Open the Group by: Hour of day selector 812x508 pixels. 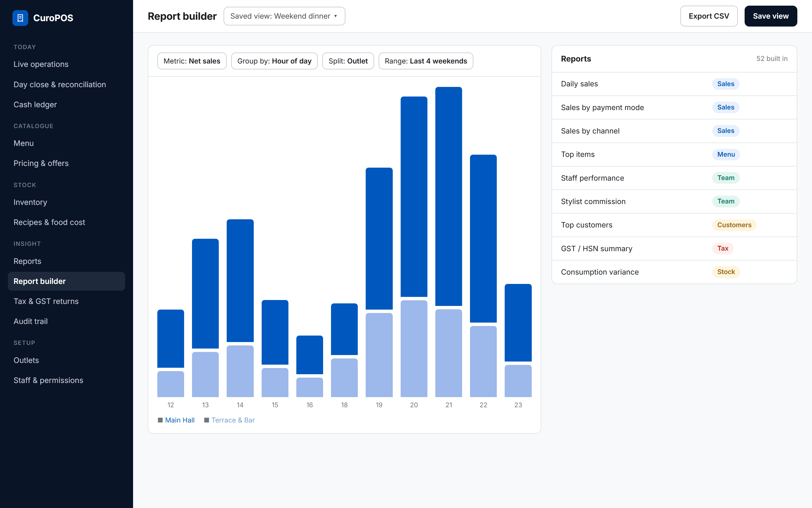point(274,61)
